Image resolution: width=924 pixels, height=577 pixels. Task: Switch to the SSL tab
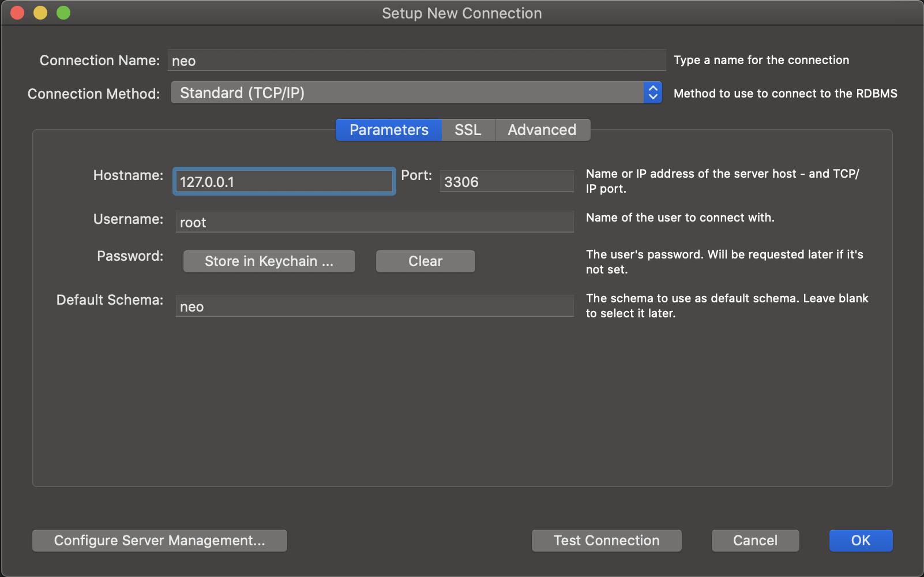(x=468, y=130)
